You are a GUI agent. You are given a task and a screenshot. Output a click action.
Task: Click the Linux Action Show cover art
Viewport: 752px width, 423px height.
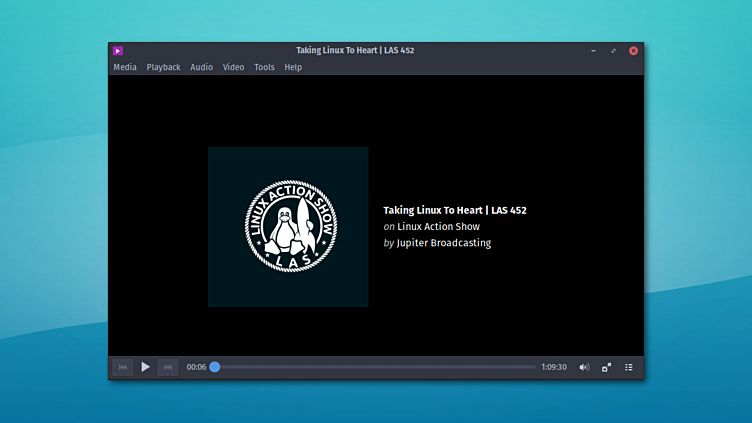(288, 227)
